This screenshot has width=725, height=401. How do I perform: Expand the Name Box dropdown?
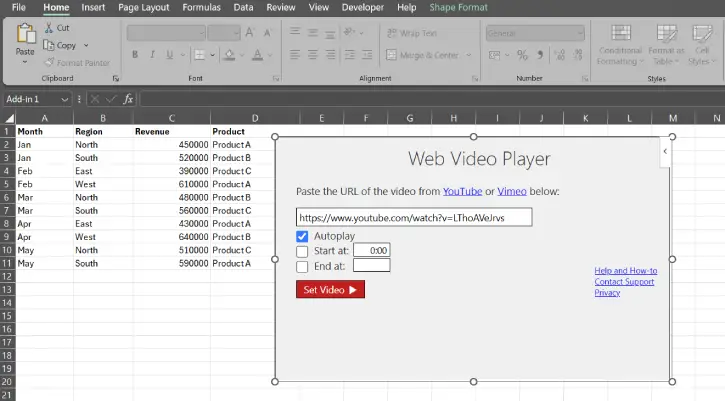coord(65,99)
